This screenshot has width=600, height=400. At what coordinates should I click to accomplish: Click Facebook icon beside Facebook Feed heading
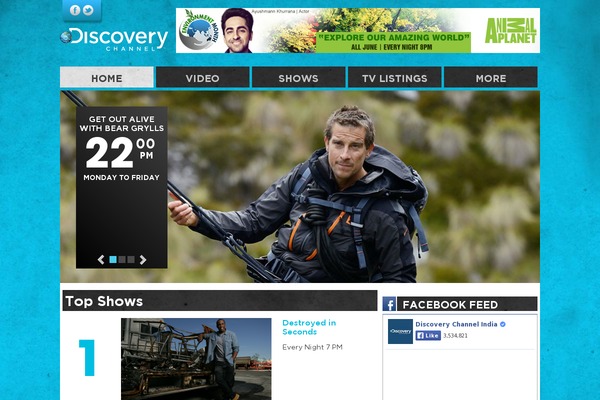pos(389,304)
